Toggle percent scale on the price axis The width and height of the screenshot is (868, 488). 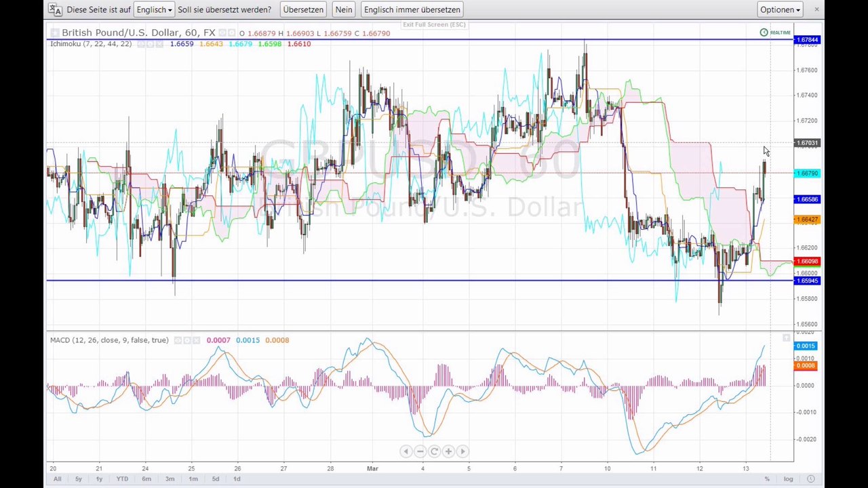coord(767,479)
